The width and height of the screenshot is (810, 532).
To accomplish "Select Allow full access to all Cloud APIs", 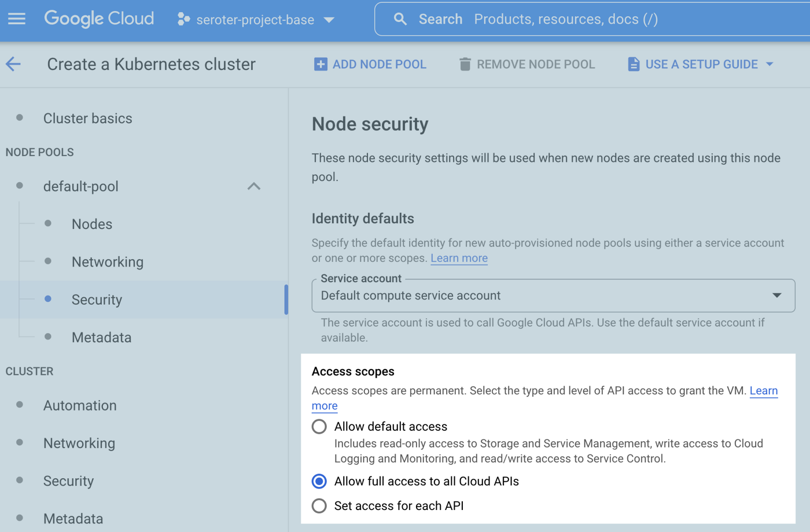I will [319, 481].
